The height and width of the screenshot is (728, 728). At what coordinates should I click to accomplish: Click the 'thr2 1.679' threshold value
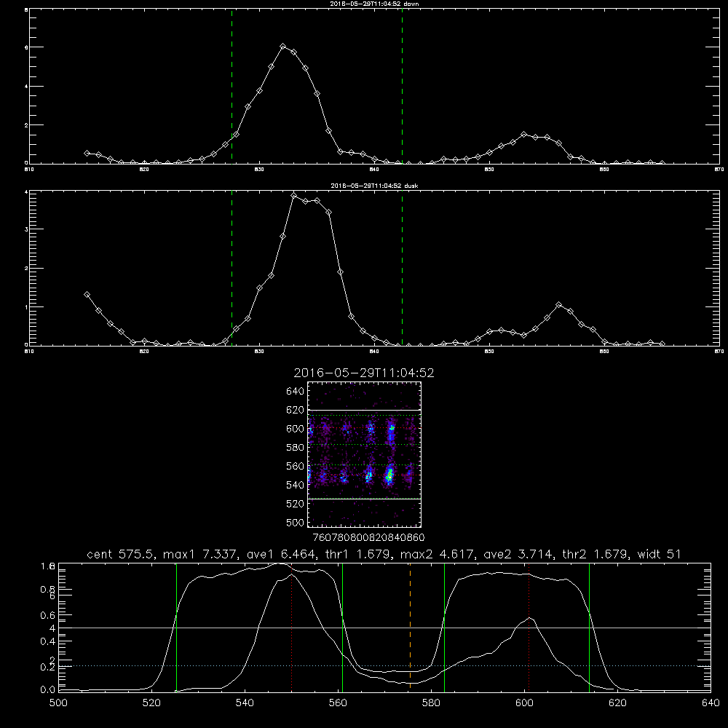click(596, 554)
